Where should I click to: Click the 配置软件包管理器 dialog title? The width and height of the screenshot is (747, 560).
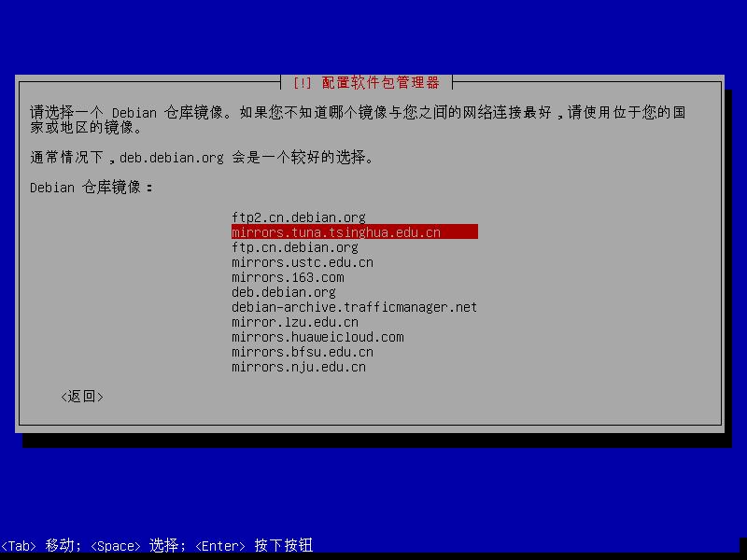[x=380, y=82]
